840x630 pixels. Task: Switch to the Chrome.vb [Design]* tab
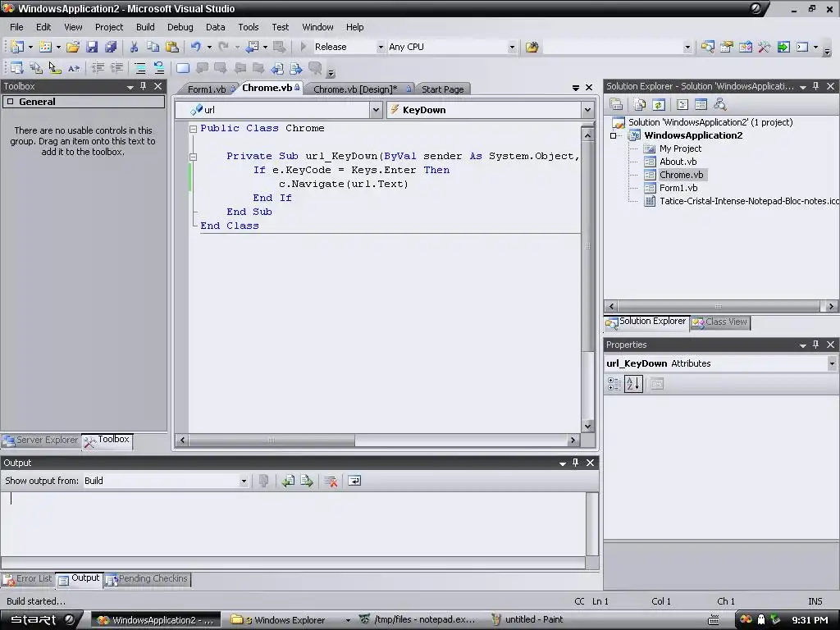[356, 89]
